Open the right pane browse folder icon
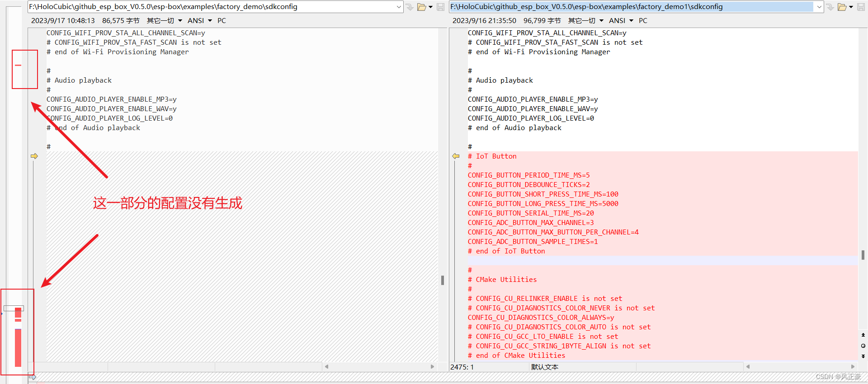Screen dimensions: 868x384 tap(842, 7)
